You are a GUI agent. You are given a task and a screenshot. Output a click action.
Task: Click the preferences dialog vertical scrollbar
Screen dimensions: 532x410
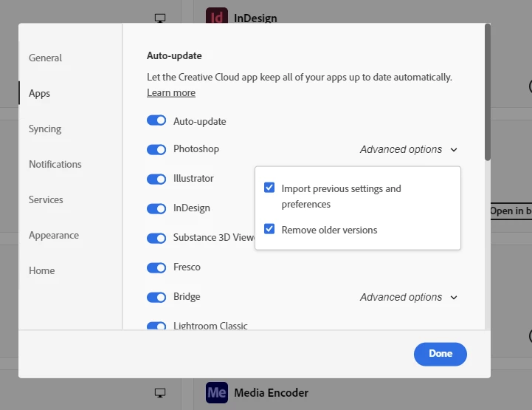coord(488,92)
